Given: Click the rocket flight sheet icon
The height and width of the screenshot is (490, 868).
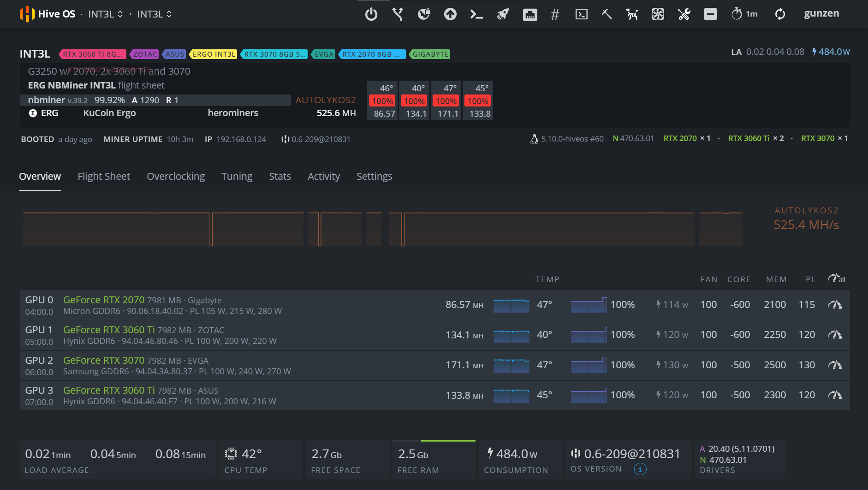Looking at the screenshot, I should 503,14.
